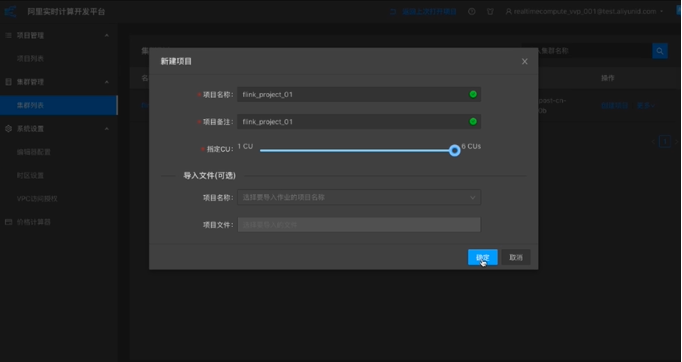Click page number 1 in pagination
The image size is (682, 362).
tap(665, 141)
